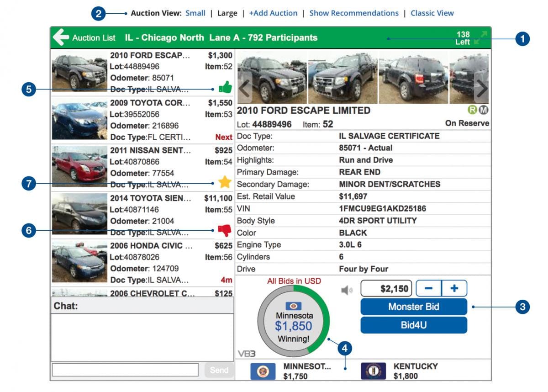This screenshot has height=392, width=548.
Task: Show next vehicle photo with right chevron
Action: coord(481,87)
